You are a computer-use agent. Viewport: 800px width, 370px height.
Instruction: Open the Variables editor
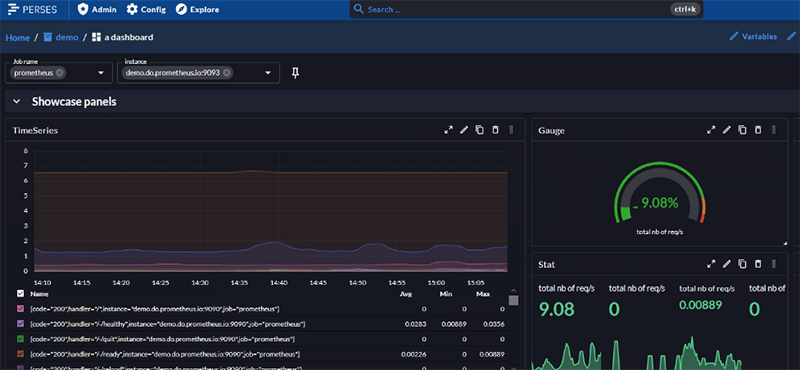coord(754,37)
